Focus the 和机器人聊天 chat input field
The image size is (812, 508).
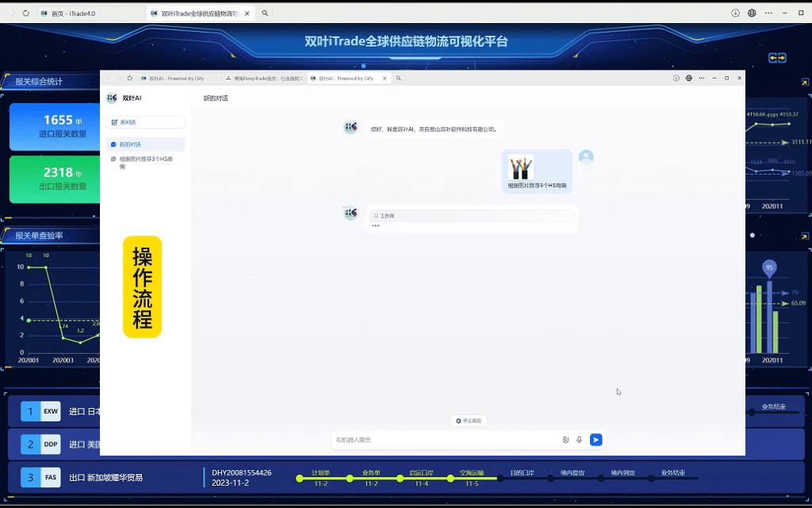[x=446, y=440]
